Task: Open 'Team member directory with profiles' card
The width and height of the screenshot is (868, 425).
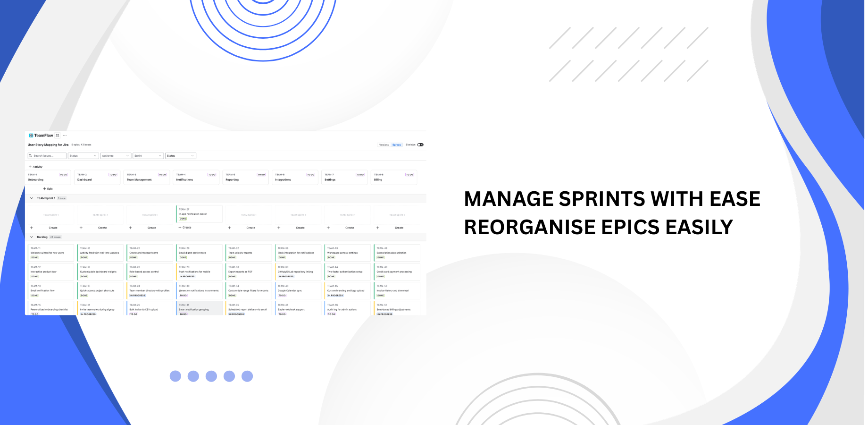Action: tap(150, 290)
